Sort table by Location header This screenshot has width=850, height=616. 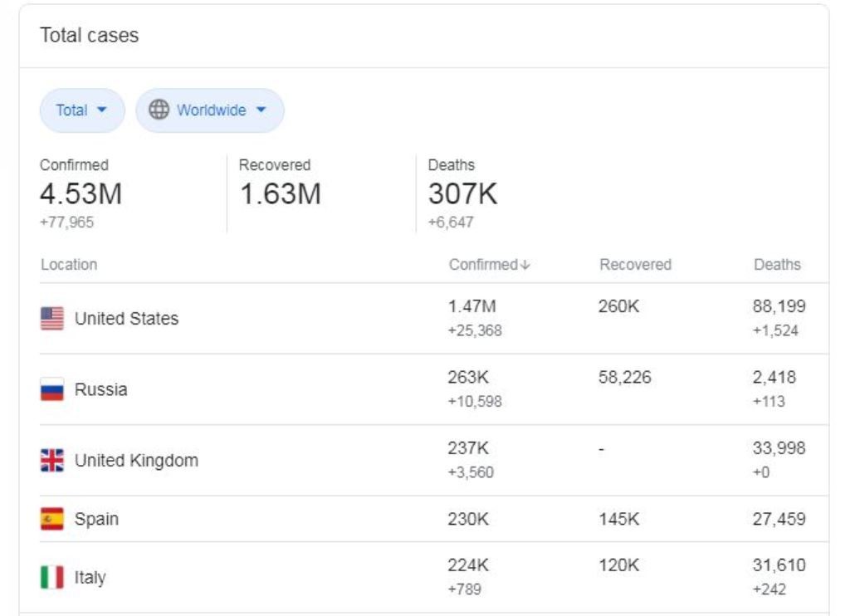point(69,265)
